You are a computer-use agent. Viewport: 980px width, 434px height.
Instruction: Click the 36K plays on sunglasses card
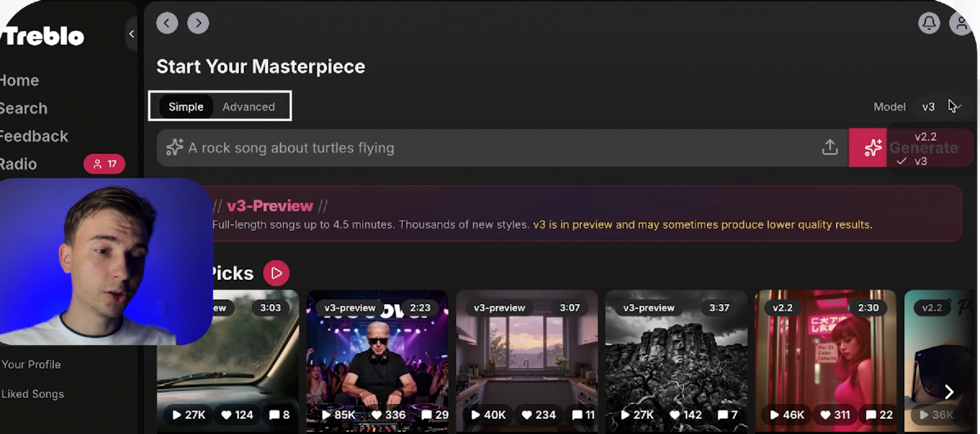937,414
